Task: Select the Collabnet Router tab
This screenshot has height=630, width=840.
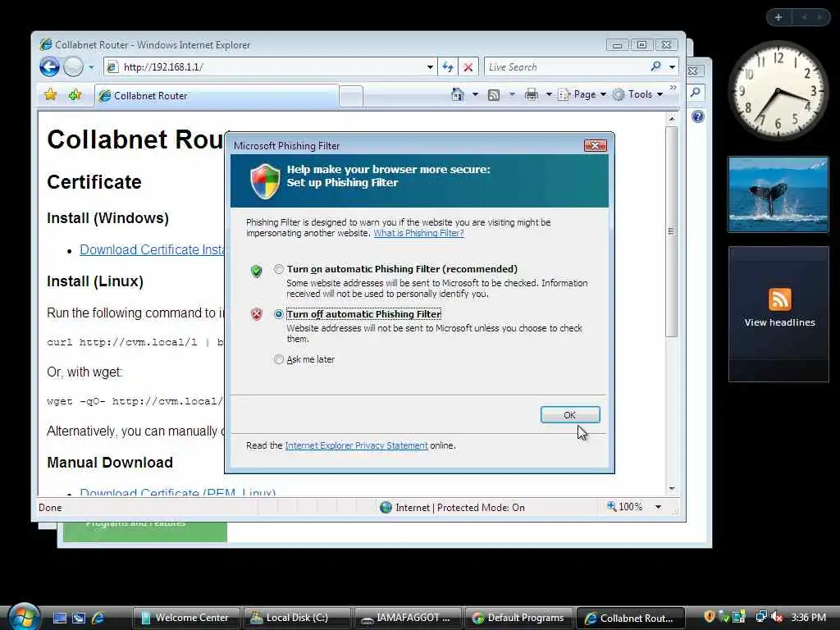Action: tap(217, 96)
